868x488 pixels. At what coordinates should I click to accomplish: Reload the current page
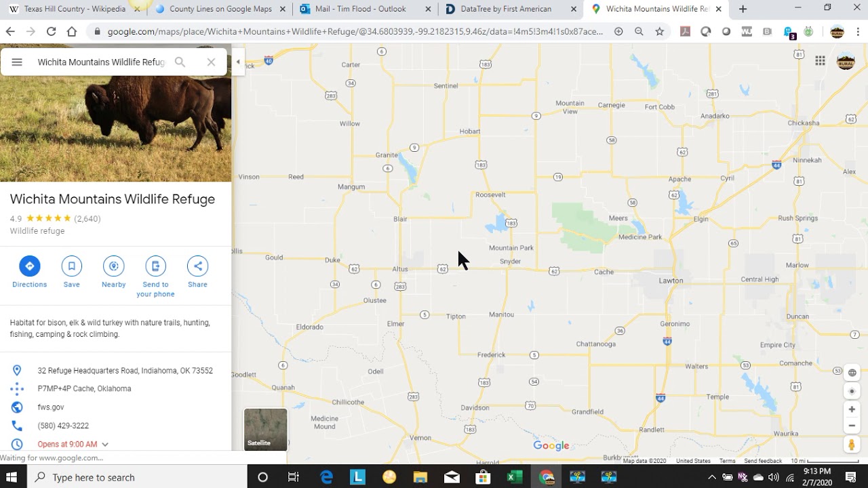coord(51,31)
